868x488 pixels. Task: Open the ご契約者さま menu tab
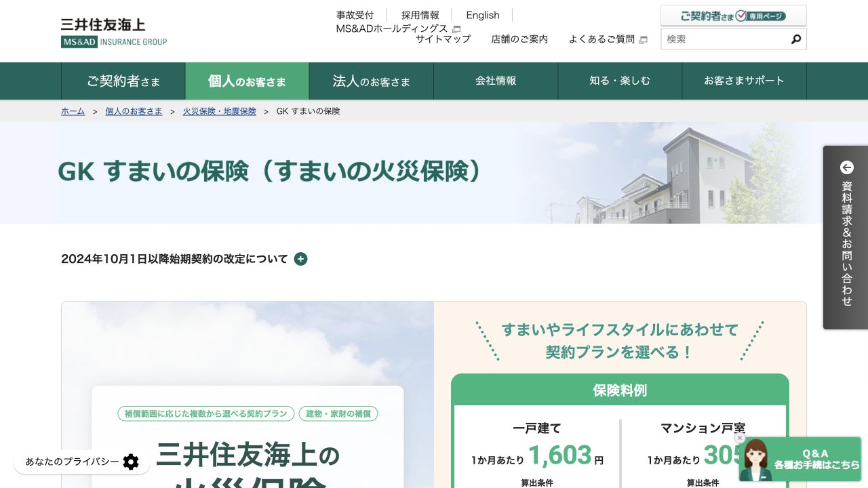123,81
